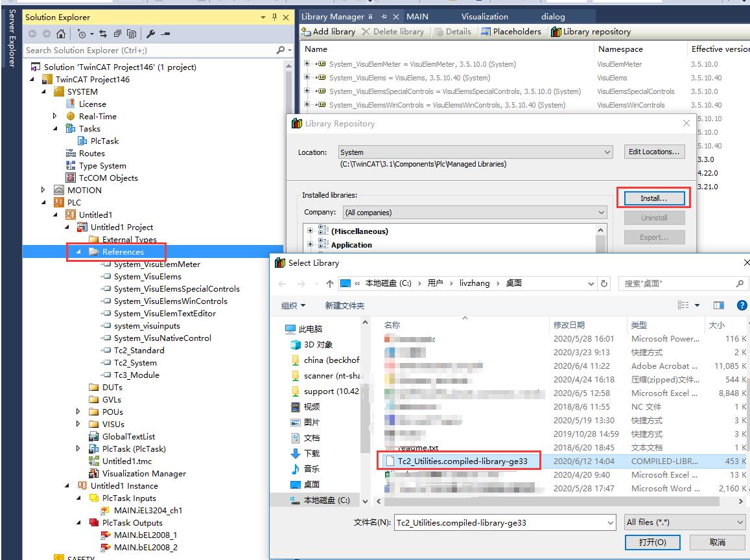
Task: Click the Collapse All icon in Solution Explorer
Action: [117, 34]
